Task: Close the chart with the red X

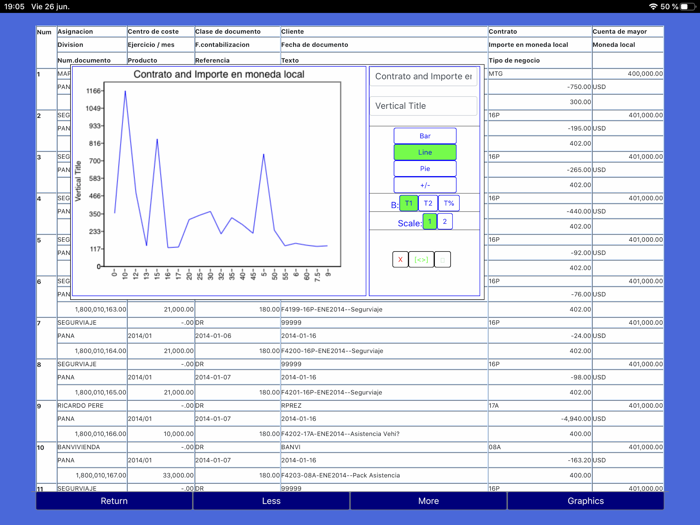Action: coord(400,259)
